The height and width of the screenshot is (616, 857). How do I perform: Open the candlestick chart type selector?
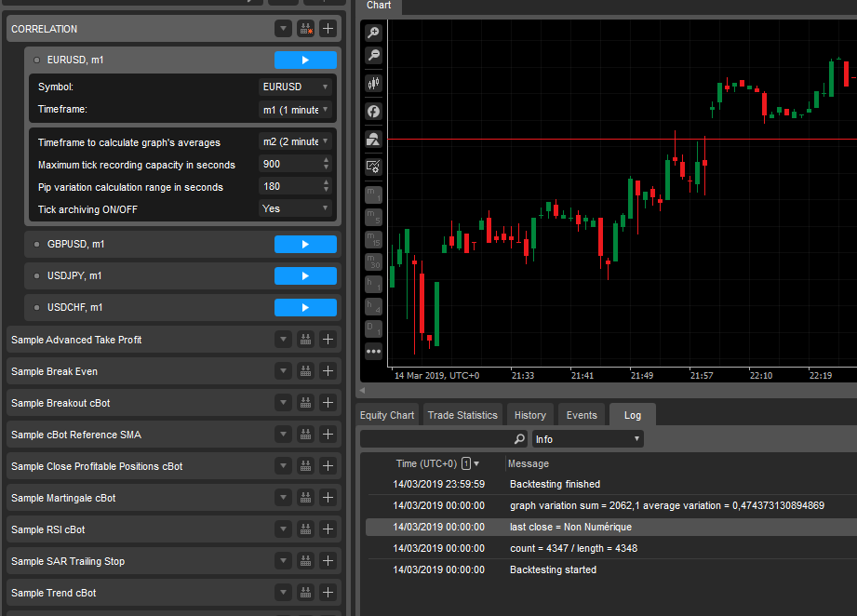click(373, 83)
